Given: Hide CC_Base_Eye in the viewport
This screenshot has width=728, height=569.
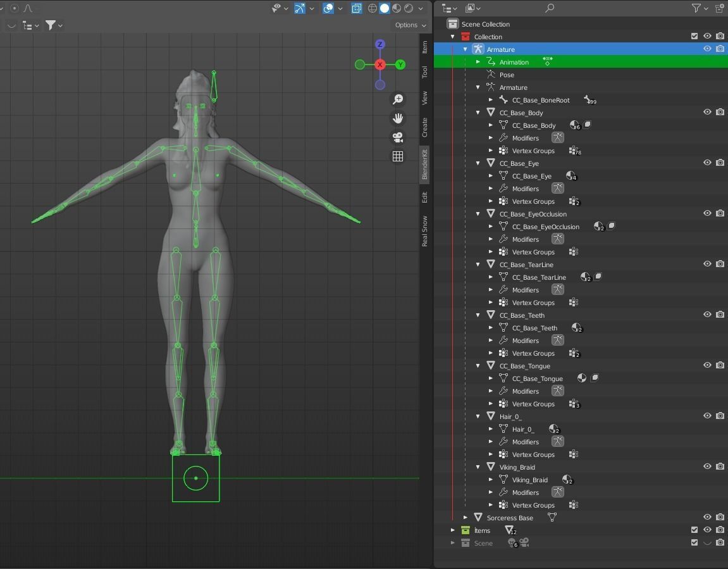Looking at the screenshot, I should click(x=707, y=163).
